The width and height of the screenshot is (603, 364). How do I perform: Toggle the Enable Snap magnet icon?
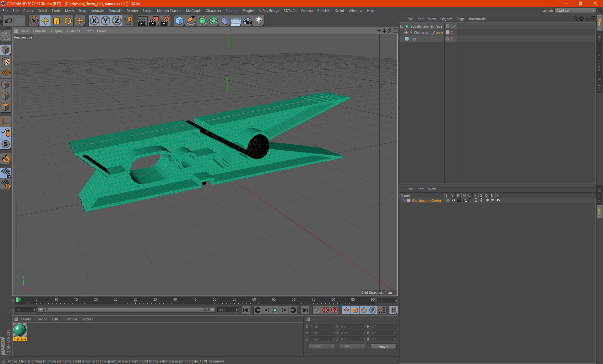click(6, 159)
